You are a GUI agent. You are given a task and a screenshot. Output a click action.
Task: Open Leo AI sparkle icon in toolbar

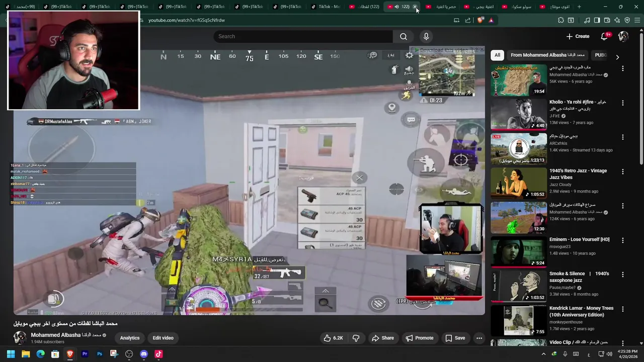[x=617, y=20]
